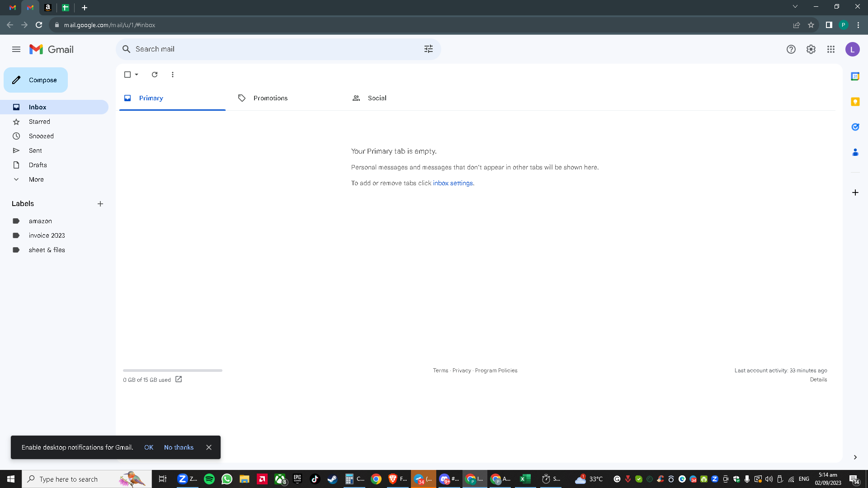Click the Gmail logo

coord(52,49)
